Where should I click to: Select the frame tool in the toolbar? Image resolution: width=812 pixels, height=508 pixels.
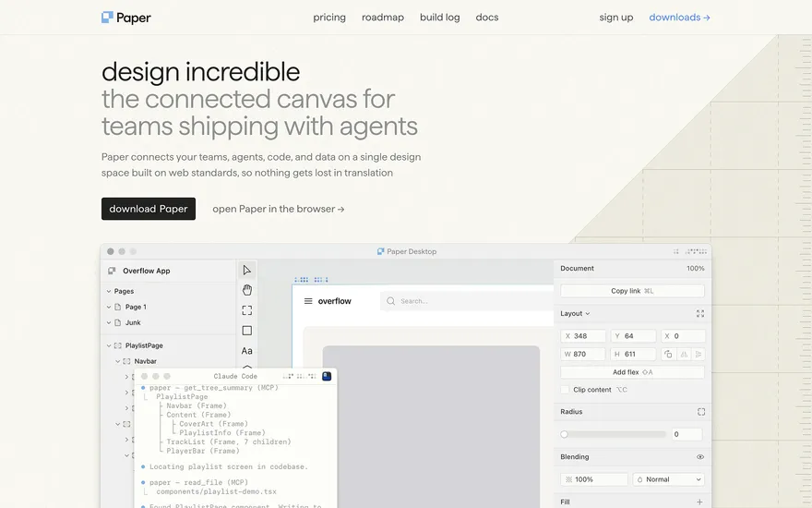(247, 310)
